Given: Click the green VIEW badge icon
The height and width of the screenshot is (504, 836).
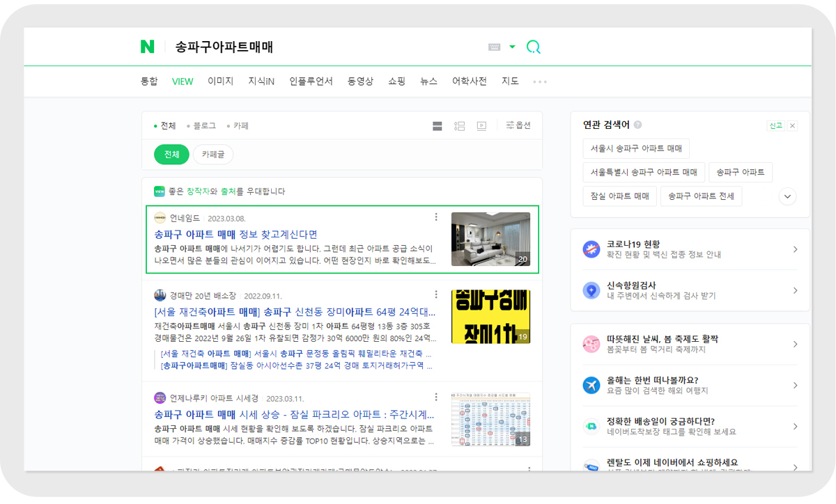Looking at the screenshot, I should coord(160,191).
